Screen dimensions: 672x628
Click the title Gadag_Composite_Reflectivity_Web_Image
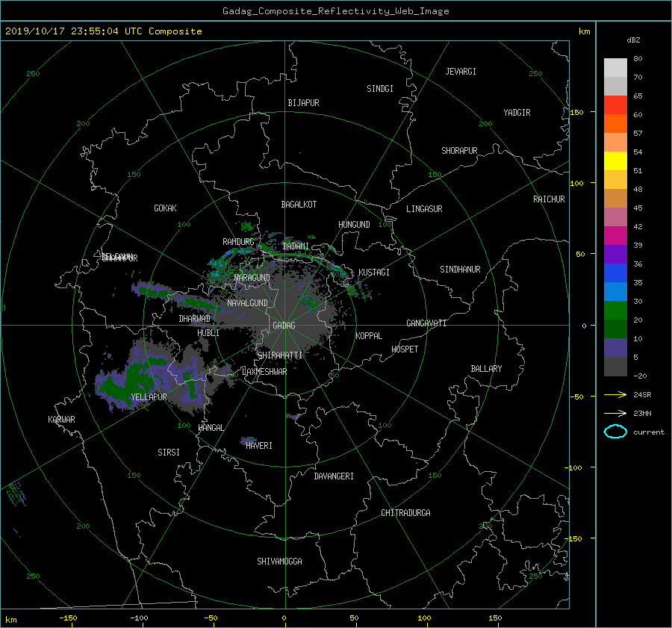[335, 11]
